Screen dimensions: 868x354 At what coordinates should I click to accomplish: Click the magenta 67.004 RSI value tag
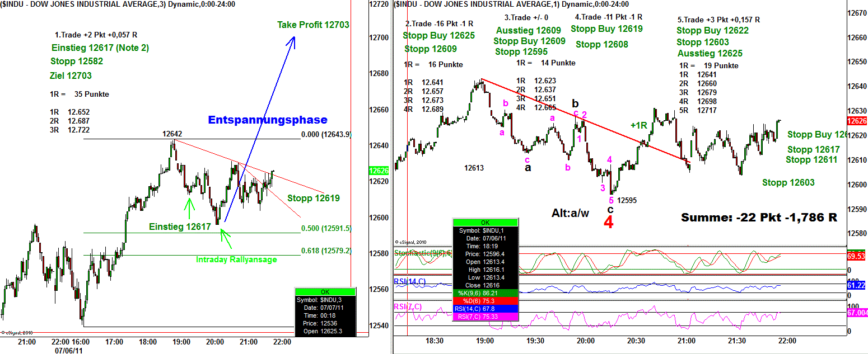[857, 313]
